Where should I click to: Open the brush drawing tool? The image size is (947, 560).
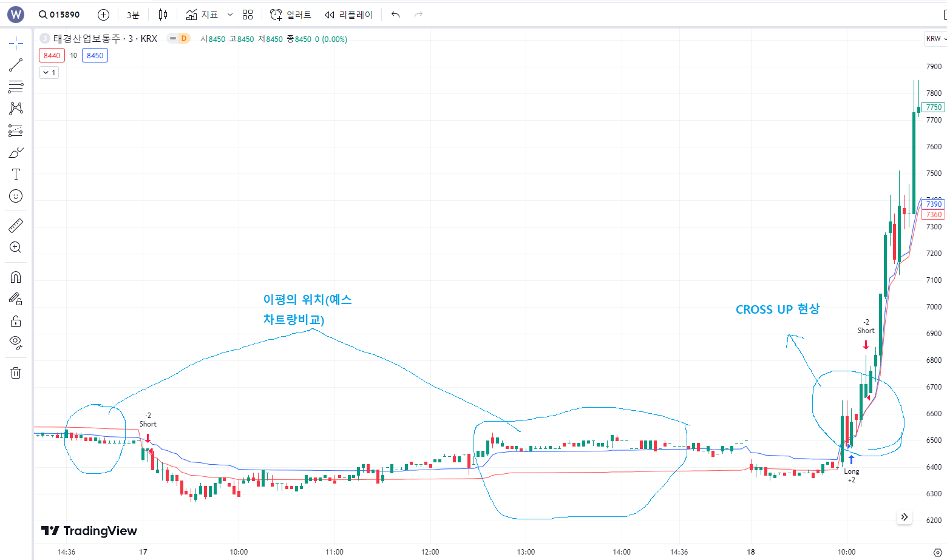click(x=16, y=153)
